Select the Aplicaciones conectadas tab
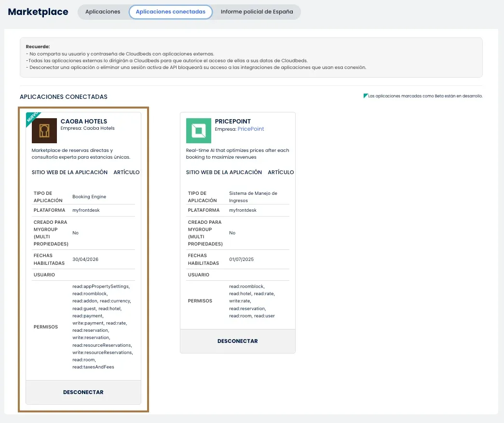504x423 pixels. [170, 12]
